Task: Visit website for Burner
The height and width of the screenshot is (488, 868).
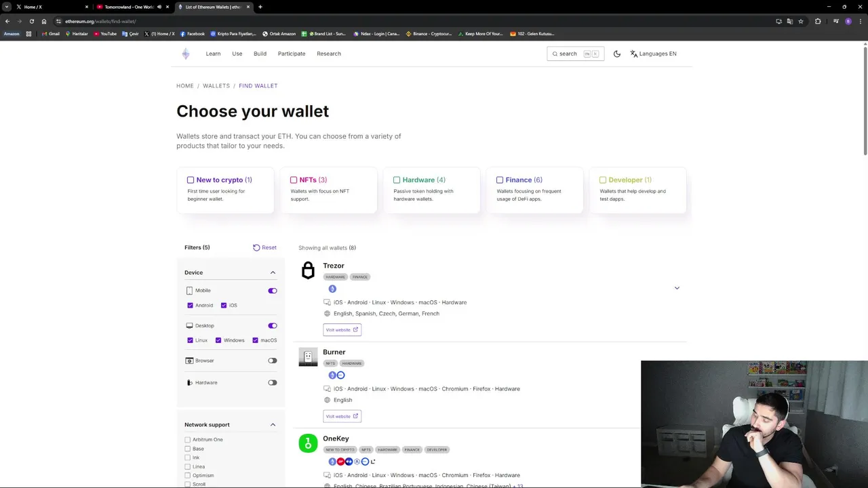Action: [x=342, y=416]
